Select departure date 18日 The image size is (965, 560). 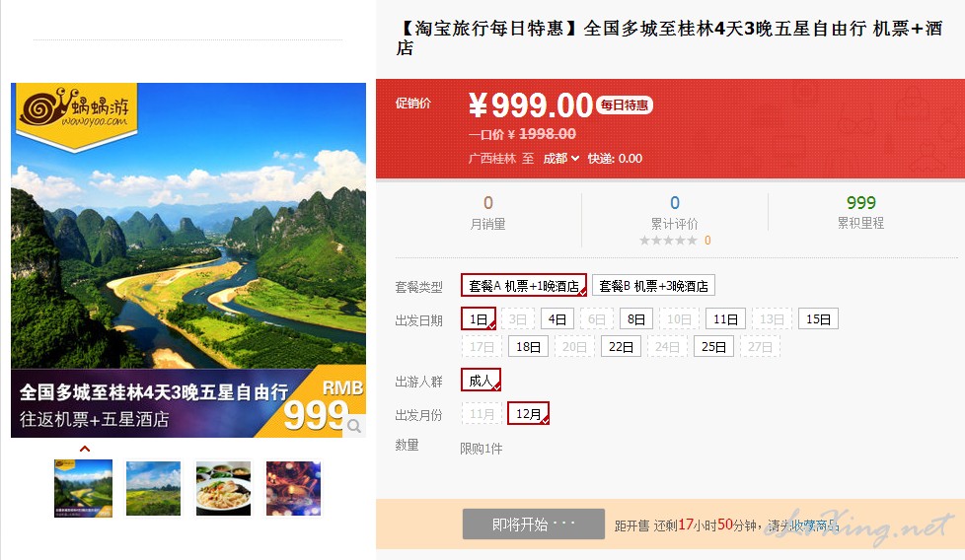point(528,347)
